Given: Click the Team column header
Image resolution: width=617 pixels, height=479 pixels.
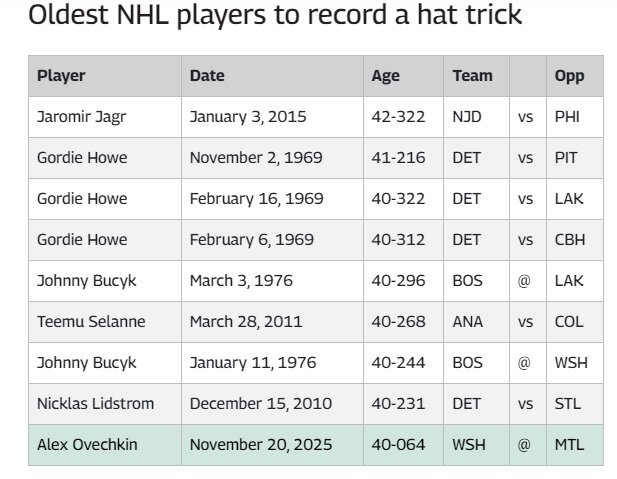Looking at the screenshot, I should 473,76.
